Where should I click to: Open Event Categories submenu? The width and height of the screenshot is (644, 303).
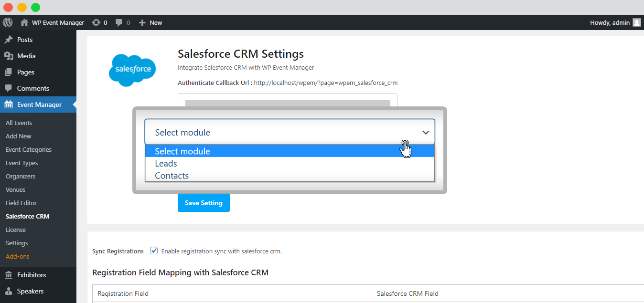point(29,149)
